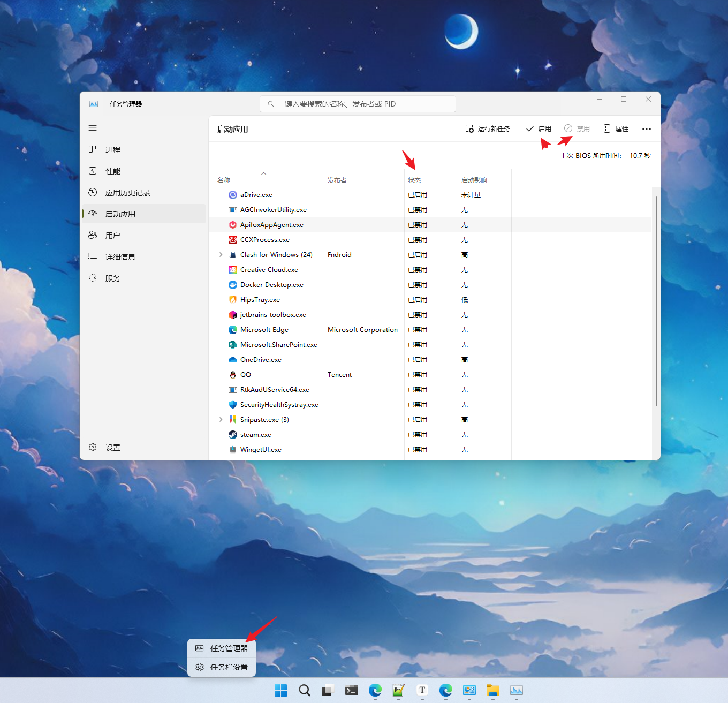The height and width of the screenshot is (703, 728).
Task: Open the hamburger navigation menu
Action: click(93, 128)
